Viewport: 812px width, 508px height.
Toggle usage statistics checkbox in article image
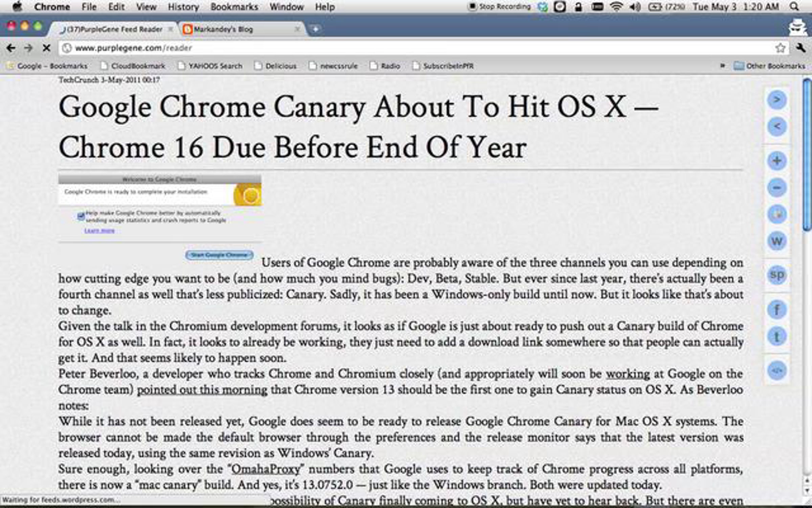click(x=81, y=216)
